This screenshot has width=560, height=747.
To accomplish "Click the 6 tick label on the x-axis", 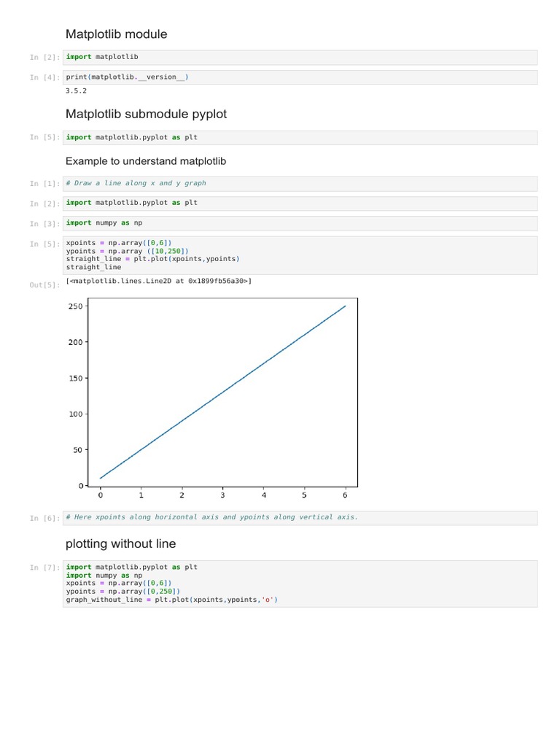I will click(x=345, y=495).
